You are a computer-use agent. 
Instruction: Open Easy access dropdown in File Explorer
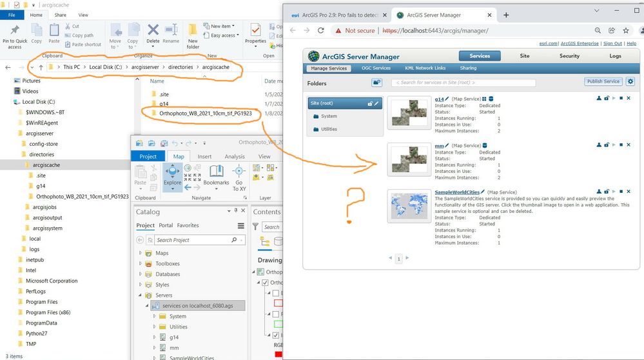pos(221,35)
